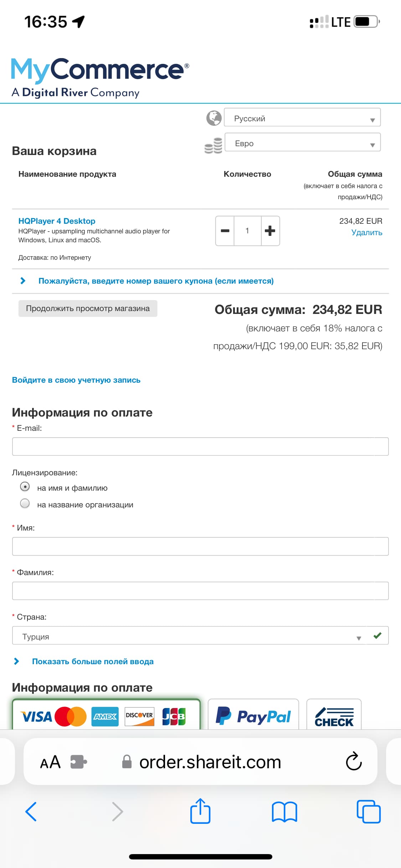Screen dimensions: 401x868
Task: Select the Check payment tab
Action: tap(334, 715)
